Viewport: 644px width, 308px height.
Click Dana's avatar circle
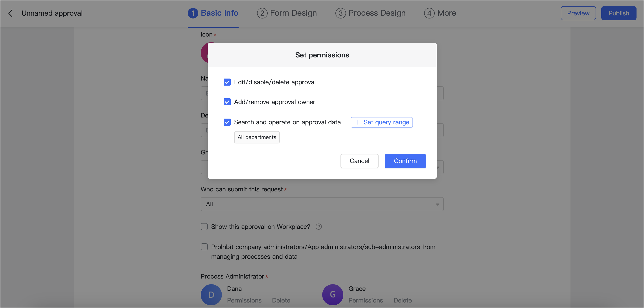(211, 295)
